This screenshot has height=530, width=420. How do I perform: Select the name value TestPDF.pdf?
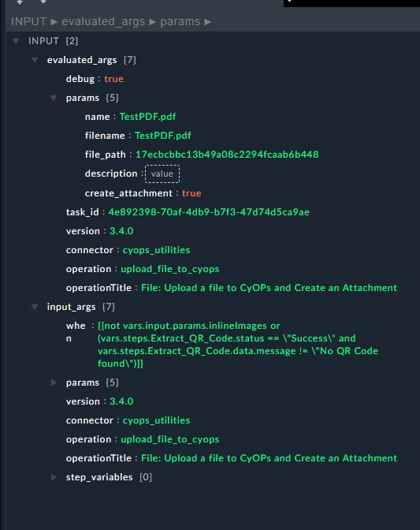(x=147, y=117)
